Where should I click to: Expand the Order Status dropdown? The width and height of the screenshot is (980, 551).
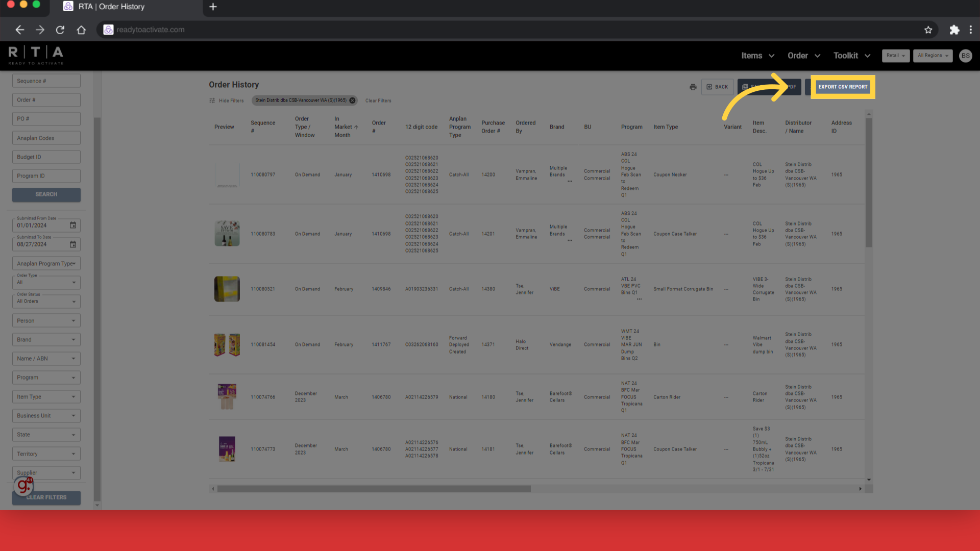46,302
